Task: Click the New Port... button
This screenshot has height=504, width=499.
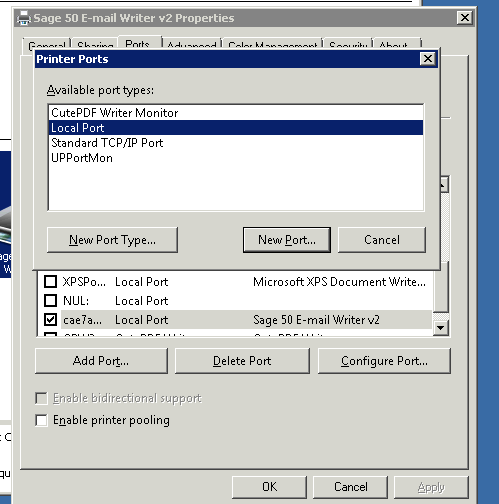Action: pos(287,240)
